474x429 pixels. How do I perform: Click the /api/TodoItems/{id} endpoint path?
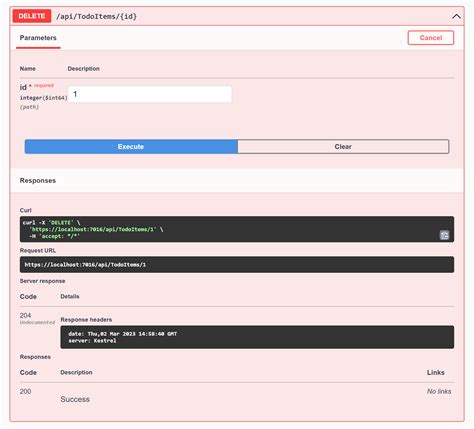pos(96,16)
